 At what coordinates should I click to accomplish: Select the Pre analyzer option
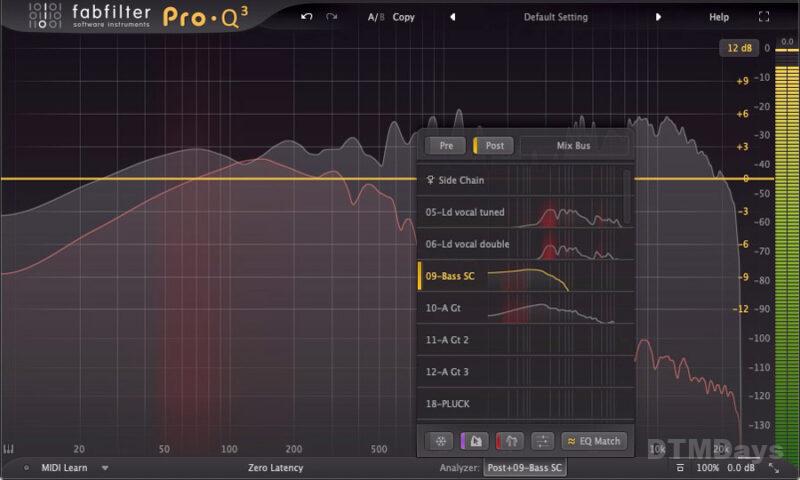click(446, 146)
